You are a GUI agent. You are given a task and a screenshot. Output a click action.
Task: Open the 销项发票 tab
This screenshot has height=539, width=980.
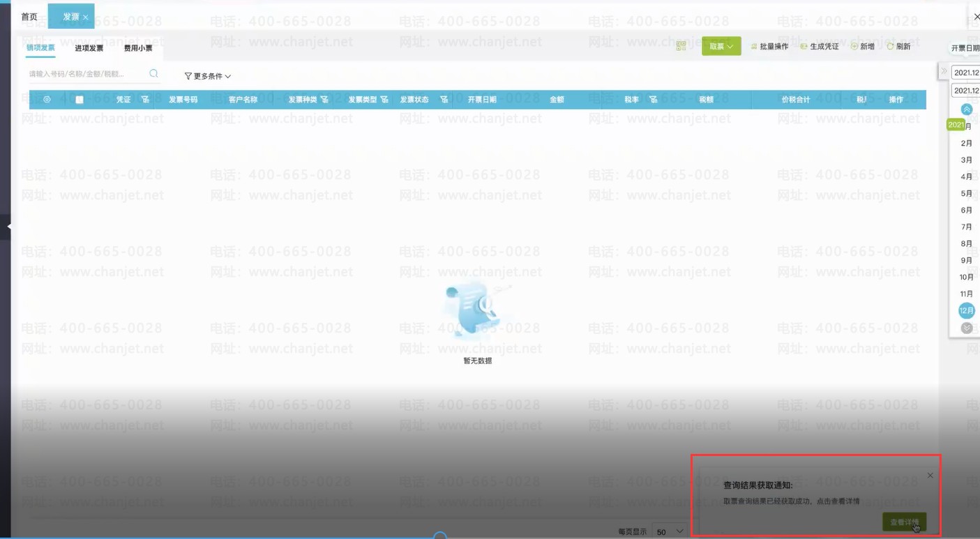click(x=40, y=48)
